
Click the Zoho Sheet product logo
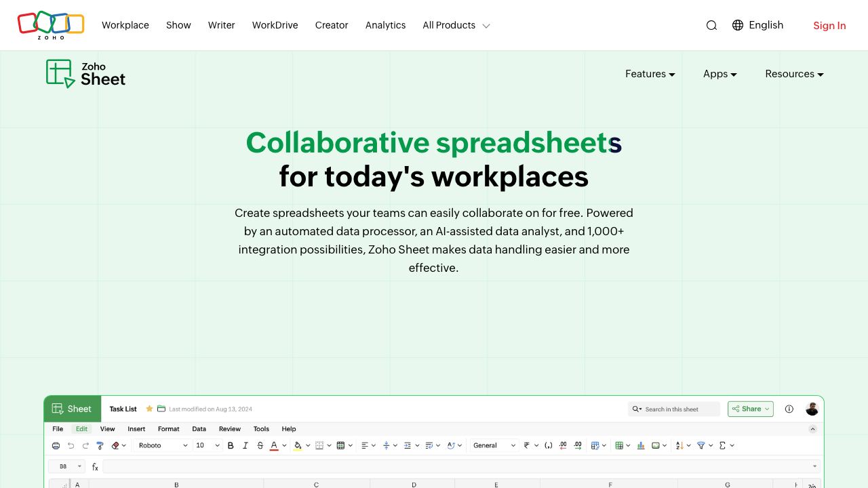[86, 74]
